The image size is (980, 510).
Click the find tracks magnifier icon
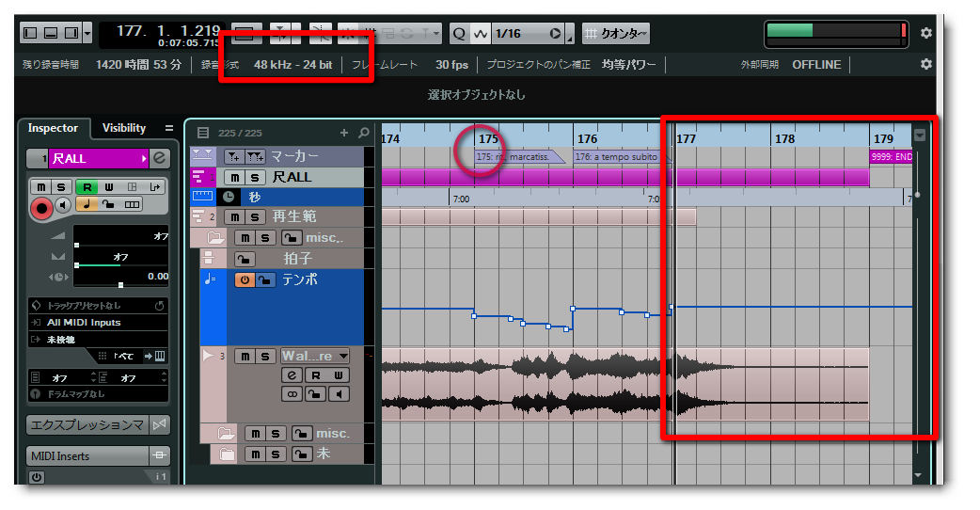click(x=364, y=133)
